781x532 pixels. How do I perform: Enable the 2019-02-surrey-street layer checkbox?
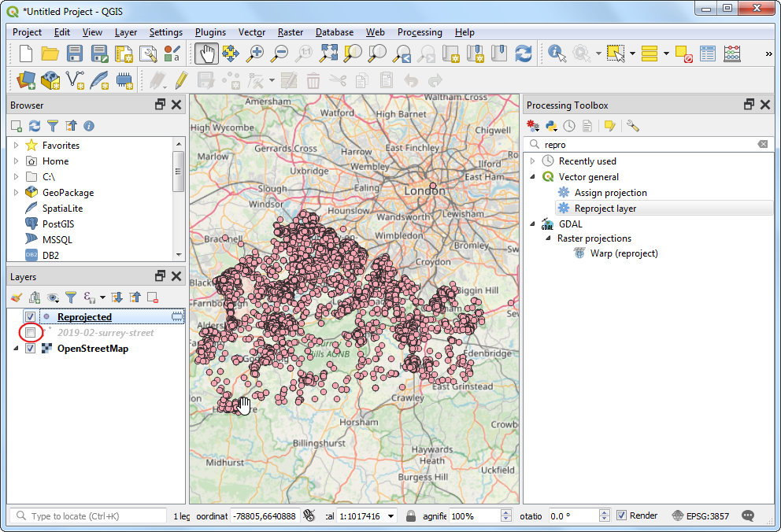click(31, 333)
